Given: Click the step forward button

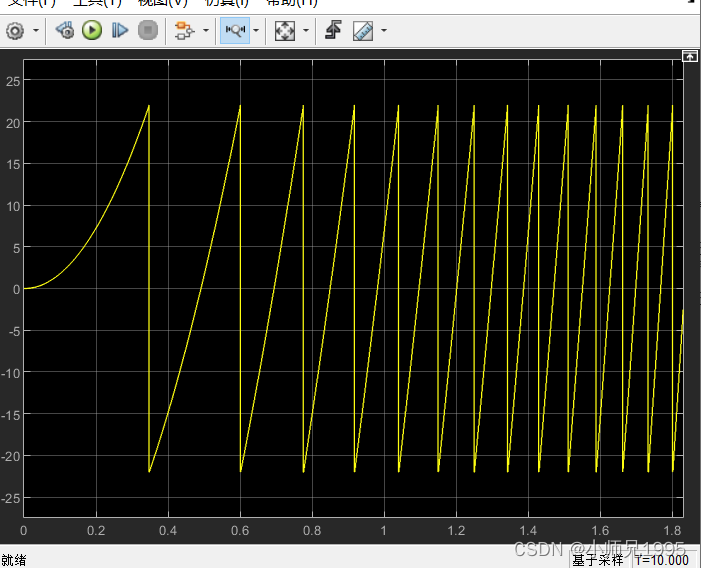Looking at the screenshot, I should tap(119, 31).
